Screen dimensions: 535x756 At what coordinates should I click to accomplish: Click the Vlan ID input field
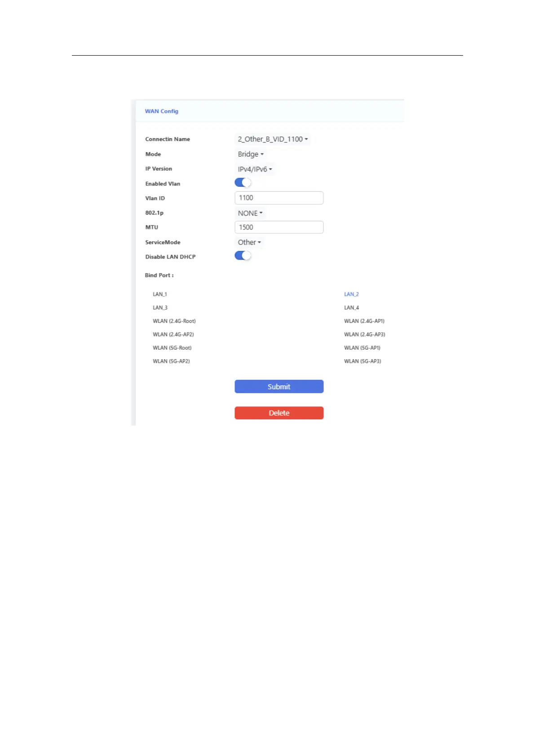279,198
